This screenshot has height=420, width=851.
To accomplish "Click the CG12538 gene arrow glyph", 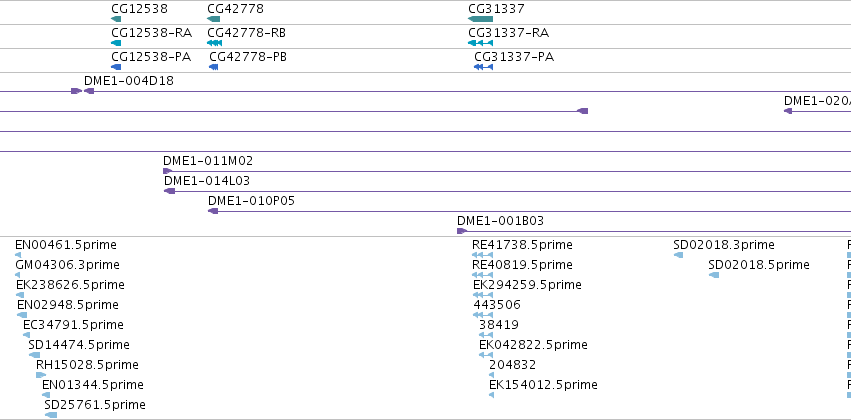I will pyautogui.click(x=116, y=19).
